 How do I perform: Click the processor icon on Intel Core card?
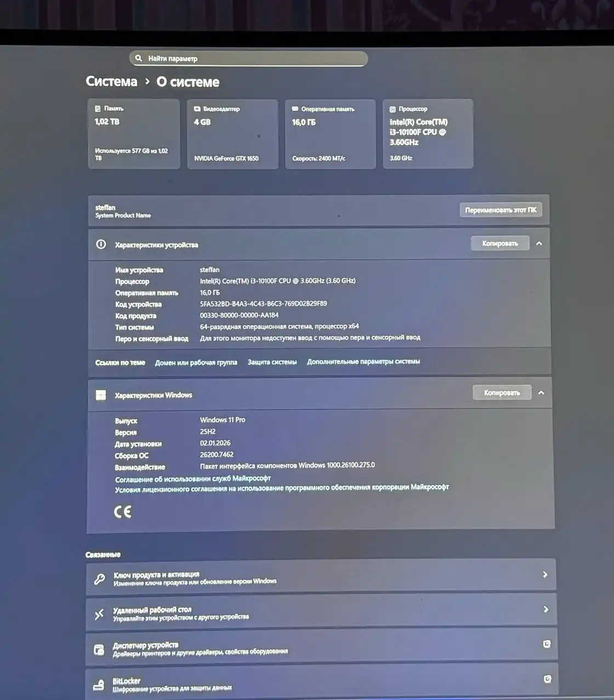click(393, 108)
